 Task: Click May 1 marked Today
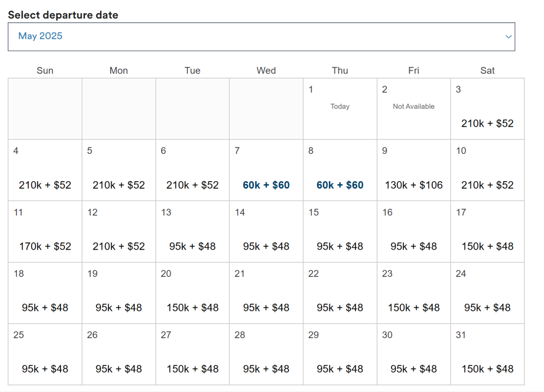tap(340, 109)
